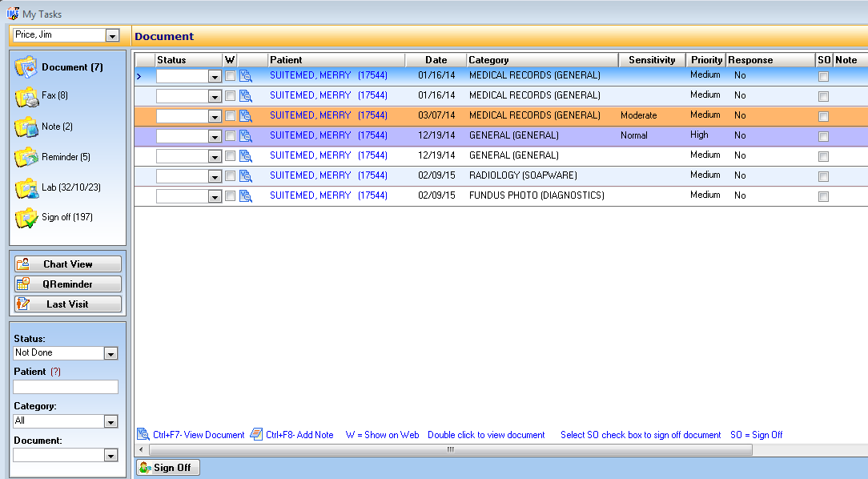868x479 pixels.
Task: Open the Price, Jim user dropdown
Action: [x=112, y=35]
